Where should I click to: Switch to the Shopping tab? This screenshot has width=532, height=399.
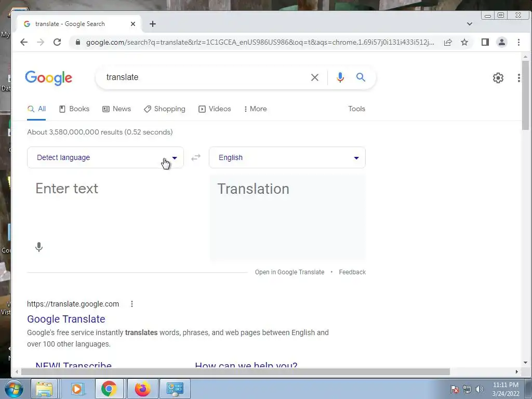point(165,109)
